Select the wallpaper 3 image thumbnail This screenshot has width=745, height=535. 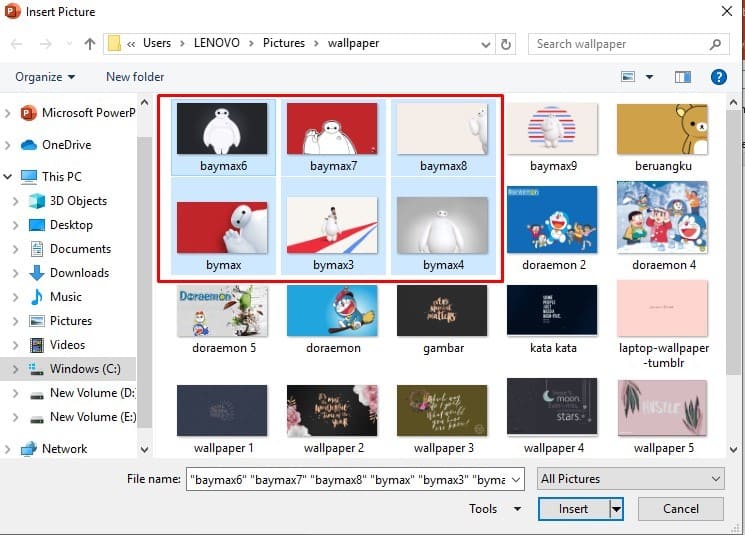pyautogui.click(x=442, y=411)
